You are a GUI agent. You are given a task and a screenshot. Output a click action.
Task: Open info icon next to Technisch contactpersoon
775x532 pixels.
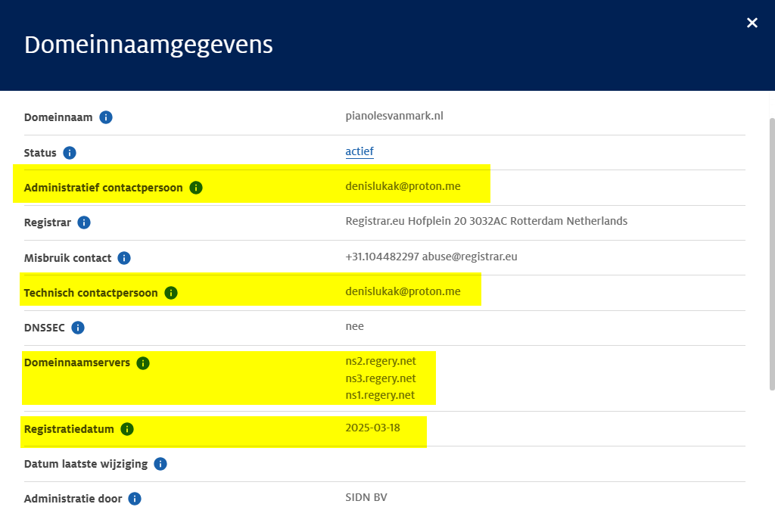click(x=171, y=293)
